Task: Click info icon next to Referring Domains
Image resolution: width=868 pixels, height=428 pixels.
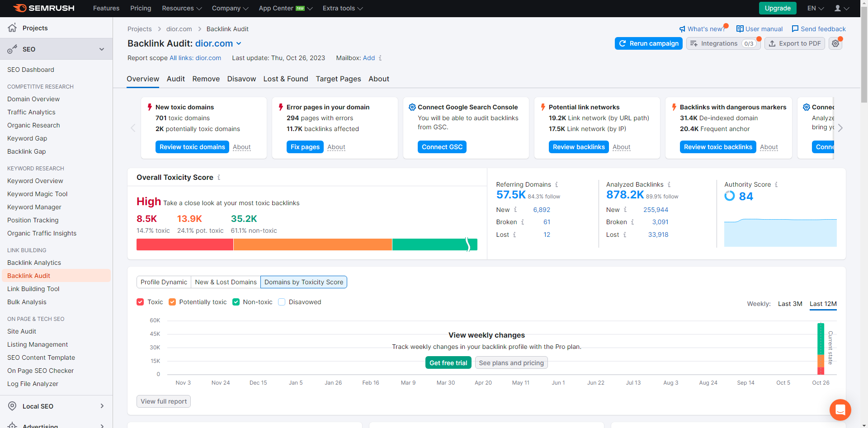Action: [x=557, y=184]
